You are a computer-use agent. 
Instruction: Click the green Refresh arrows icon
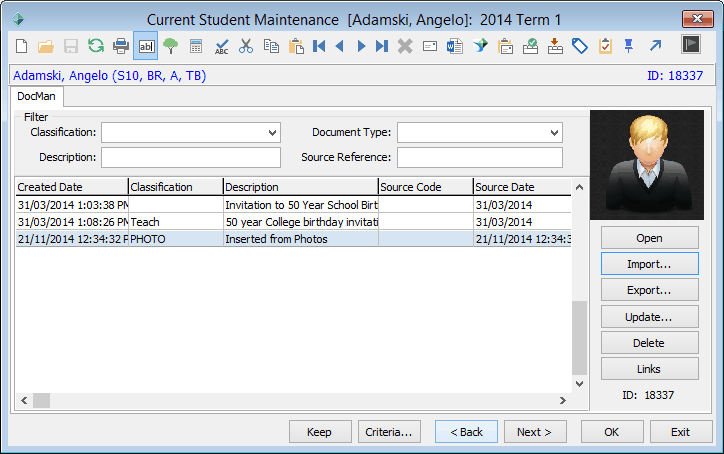coord(96,46)
